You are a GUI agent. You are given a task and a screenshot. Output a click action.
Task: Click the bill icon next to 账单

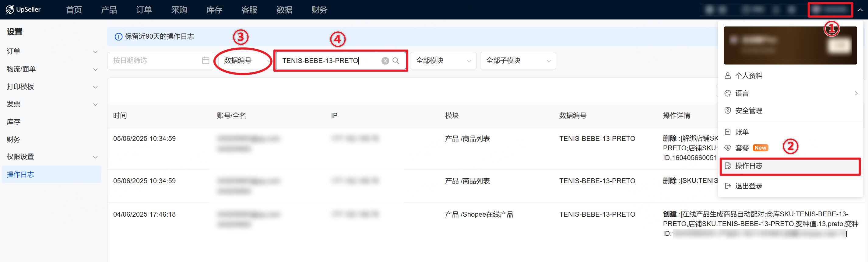[x=727, y=132]
